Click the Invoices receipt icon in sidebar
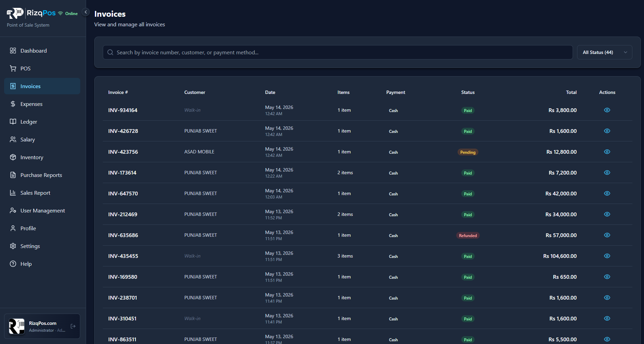 [13, 86]
